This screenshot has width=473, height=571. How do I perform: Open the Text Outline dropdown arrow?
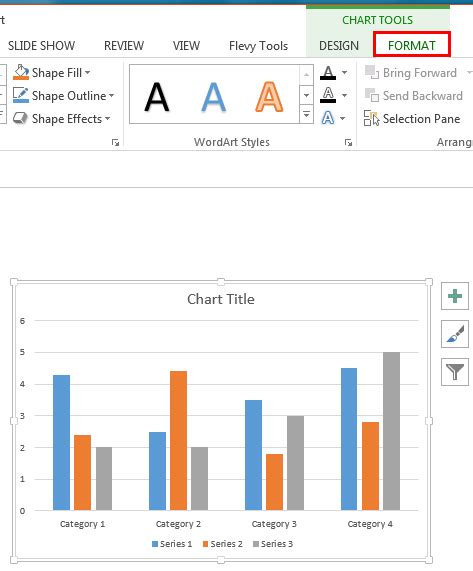coord(344,95)
